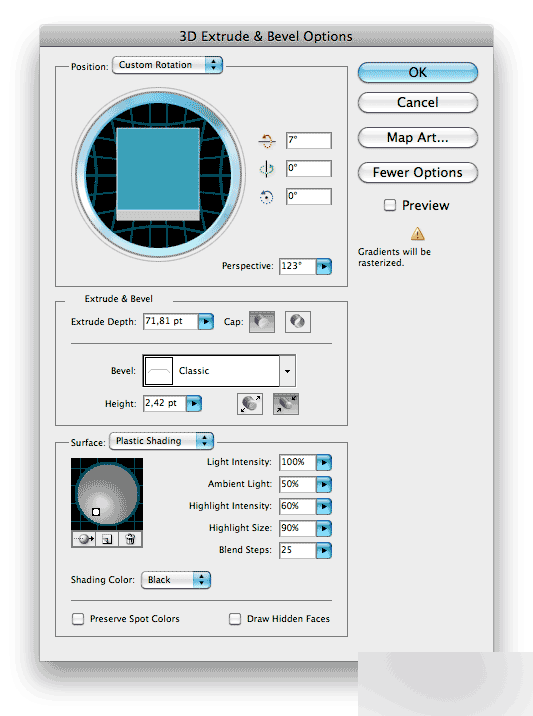Image resolution: width=533 pixels, height=716 pixels.
Task: Click the '3D Extrude & Bevel Options' title
Action: 266,37
